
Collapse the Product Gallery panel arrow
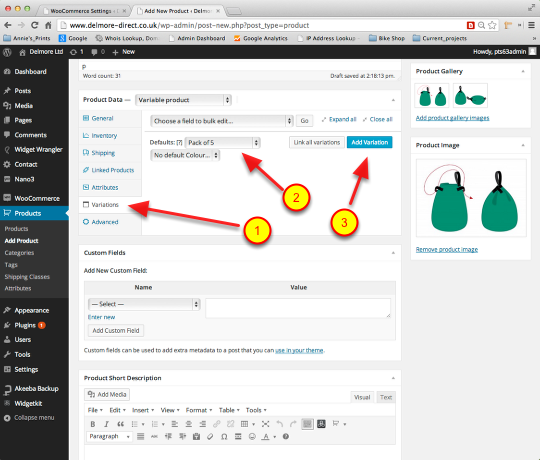click(x=523, y=71)
